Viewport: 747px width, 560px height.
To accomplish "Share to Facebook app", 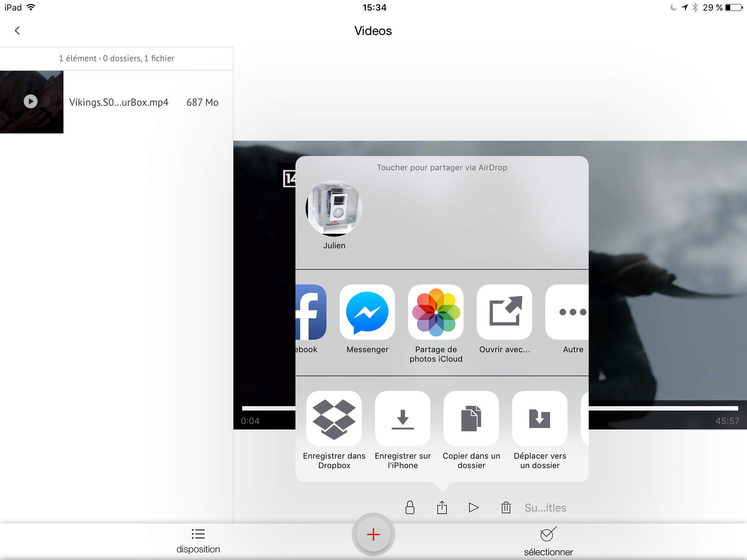I will tap(310, 312).
